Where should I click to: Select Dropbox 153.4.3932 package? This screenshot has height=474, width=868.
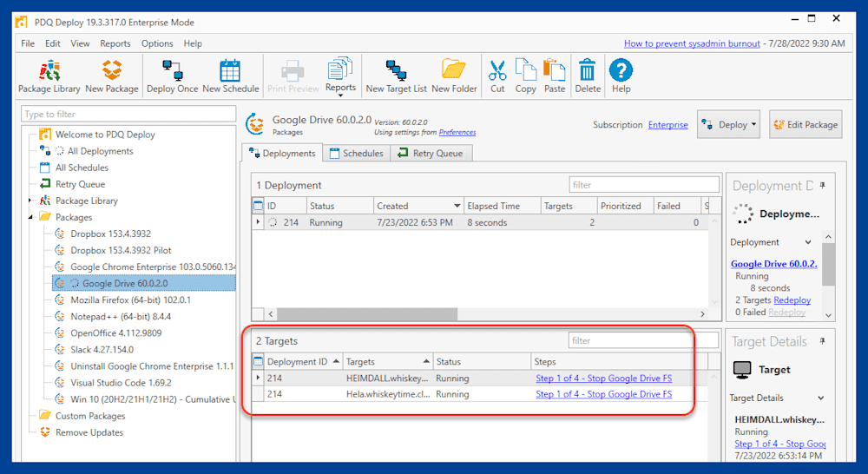click(111, 234)
